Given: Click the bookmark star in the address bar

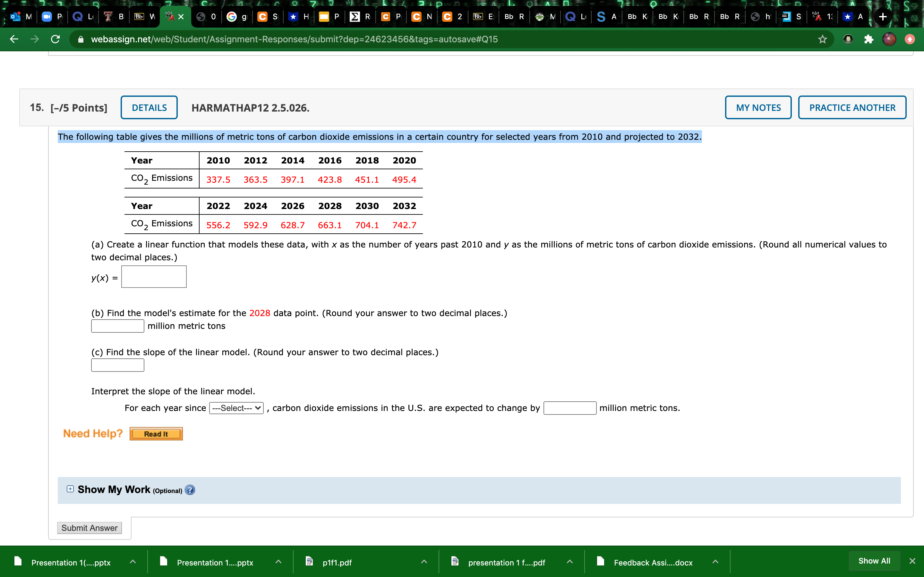Looking at the screenshot, I should tap(822, 39).
